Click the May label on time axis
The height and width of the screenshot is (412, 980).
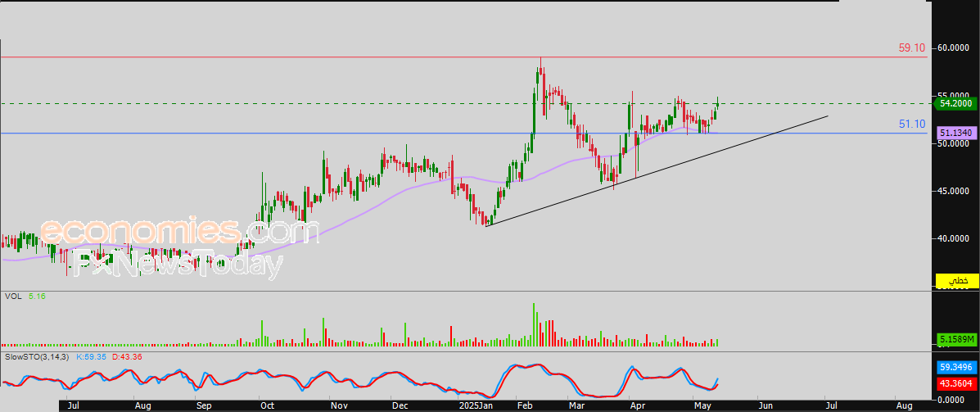702,405
